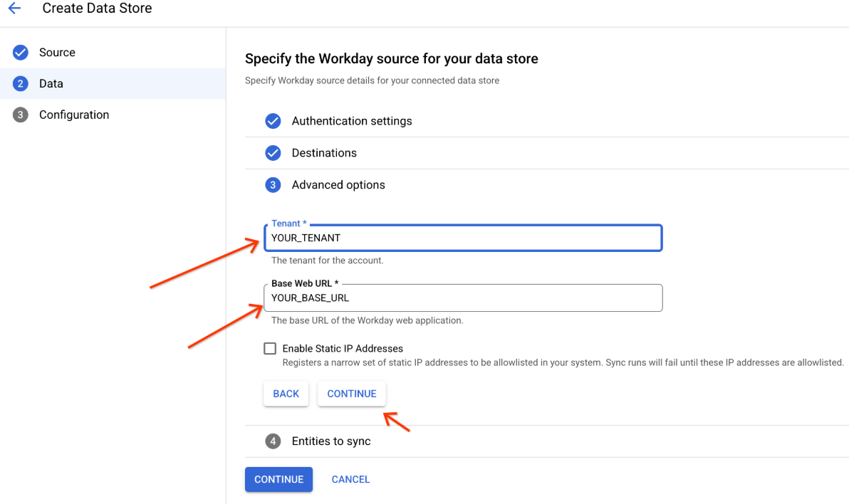Click the back arrow beside Create Data Store
849x504 pixels.
coord(15,8)
